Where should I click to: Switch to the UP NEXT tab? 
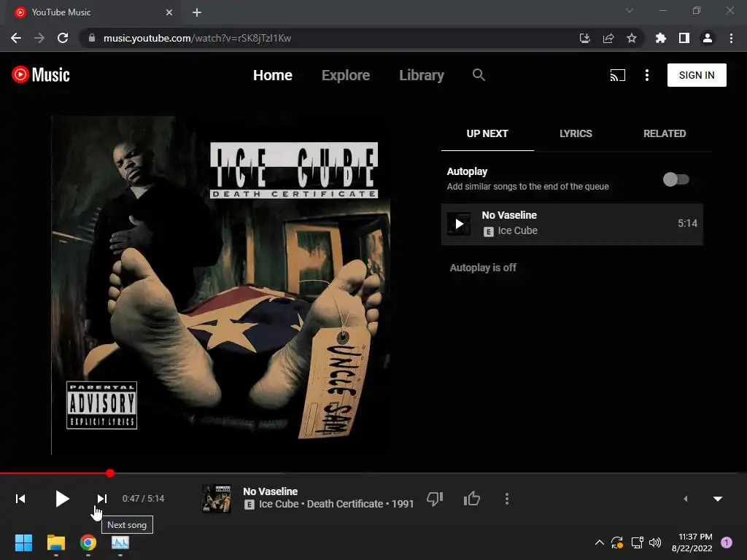487,134
